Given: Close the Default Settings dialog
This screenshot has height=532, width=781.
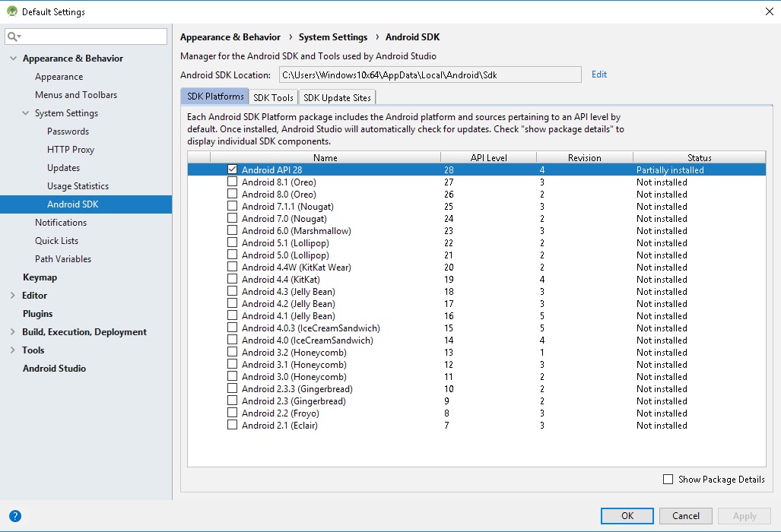Looking at the screenshot, I should tap(769, 11).
